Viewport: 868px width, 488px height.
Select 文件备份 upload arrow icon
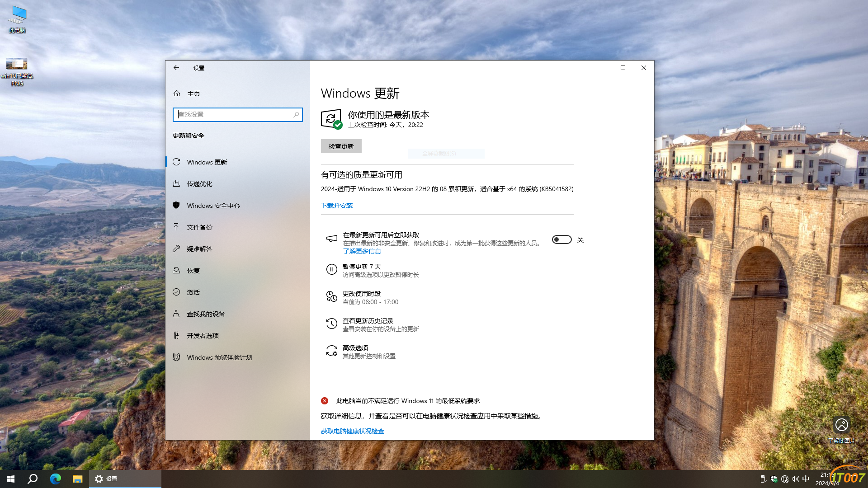coord(176,227)
